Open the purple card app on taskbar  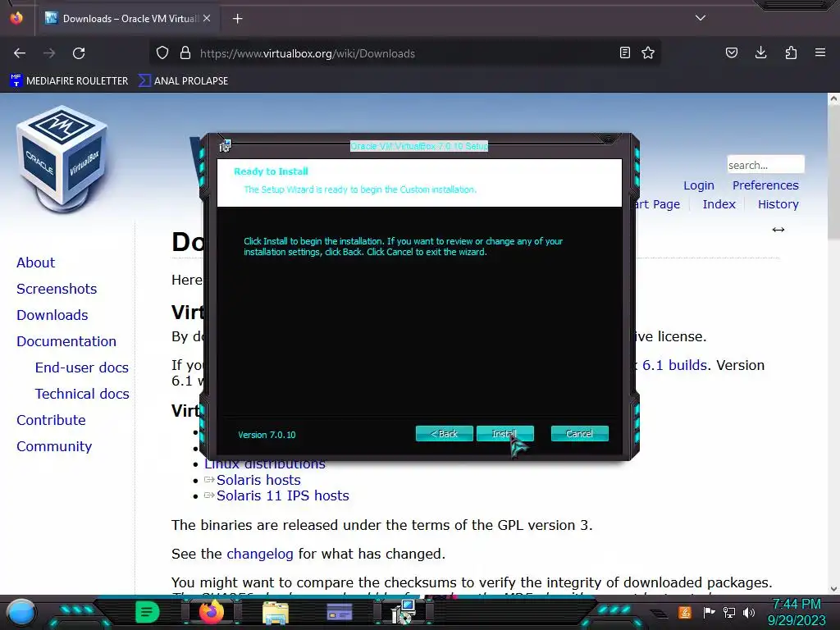click(339, 612)
